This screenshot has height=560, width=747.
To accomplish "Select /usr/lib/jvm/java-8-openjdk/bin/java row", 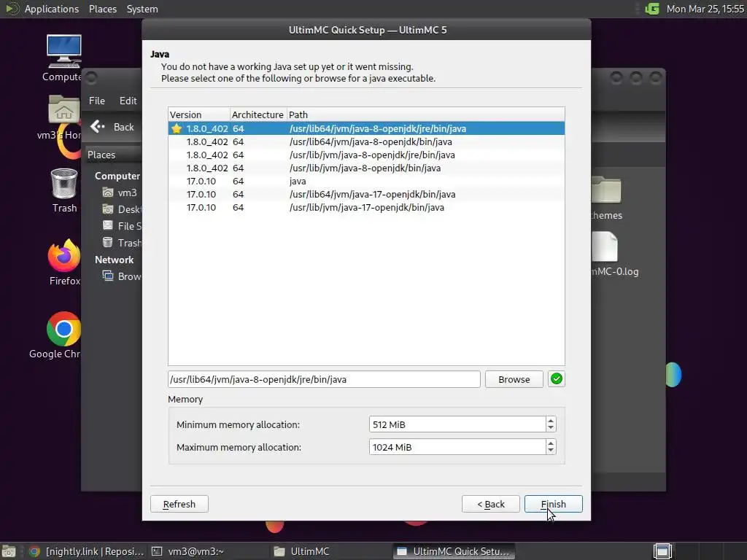I will tap(366, 168).
